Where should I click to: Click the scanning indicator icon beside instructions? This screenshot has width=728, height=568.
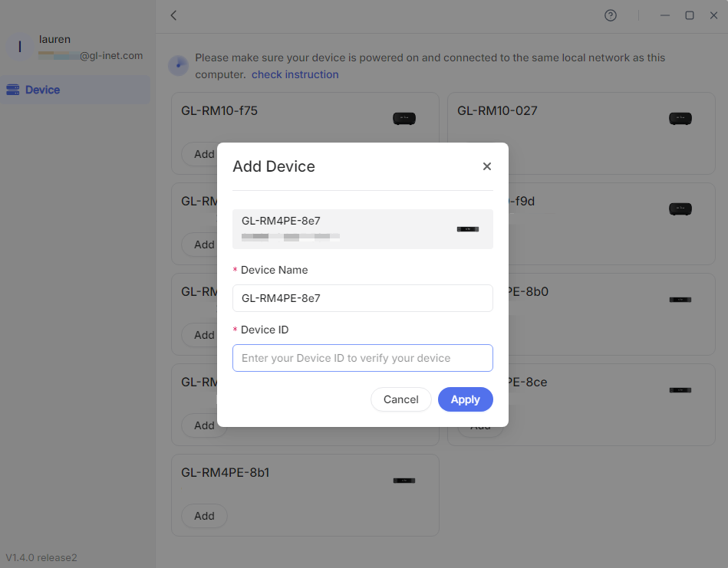(x=178, y=65)
